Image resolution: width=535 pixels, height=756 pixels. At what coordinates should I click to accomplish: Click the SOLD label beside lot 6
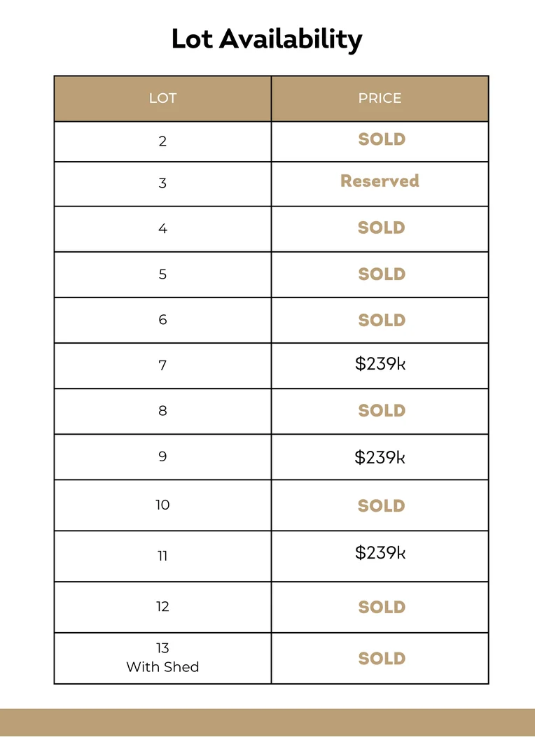point(382,320)
